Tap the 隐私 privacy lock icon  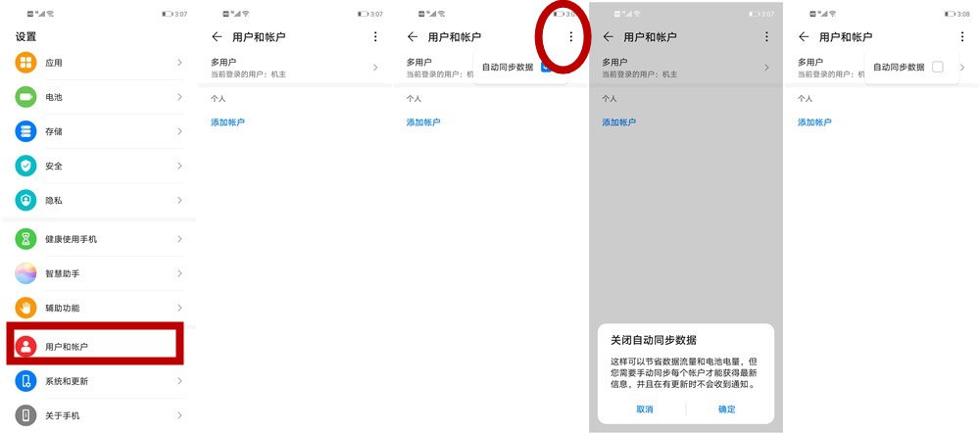click(25, 200)
